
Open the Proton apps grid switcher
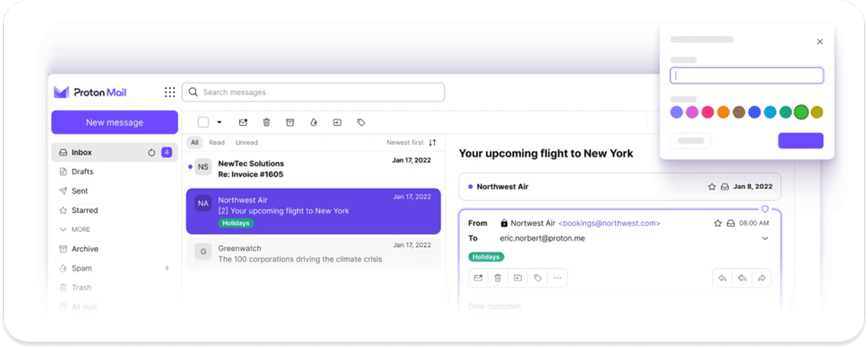[x=170, y=92]
